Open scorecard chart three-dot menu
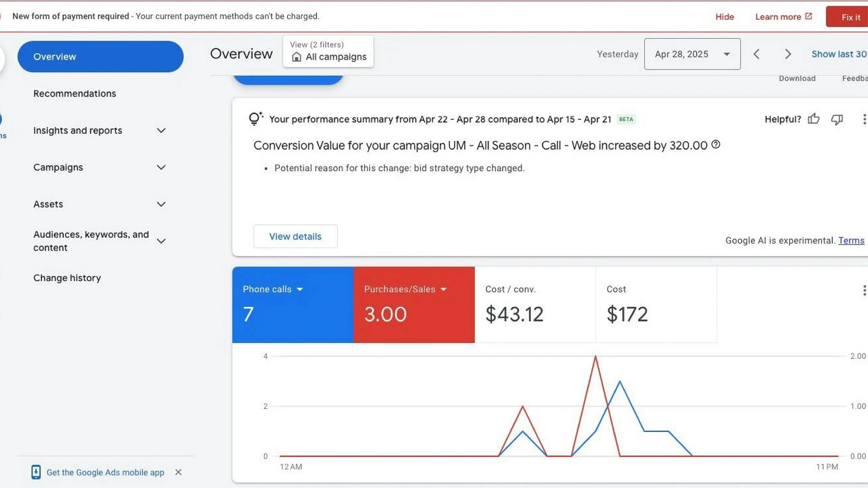 click(864, 291)
